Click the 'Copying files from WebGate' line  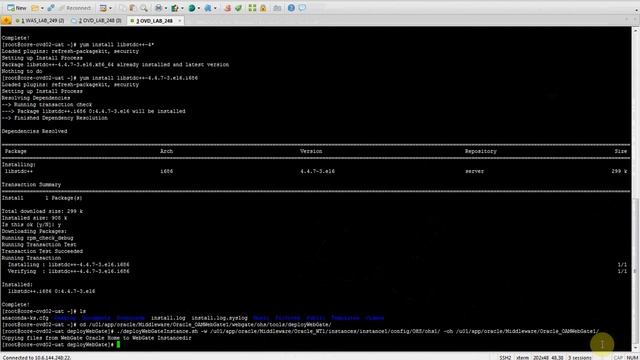[x=96, y=338]
